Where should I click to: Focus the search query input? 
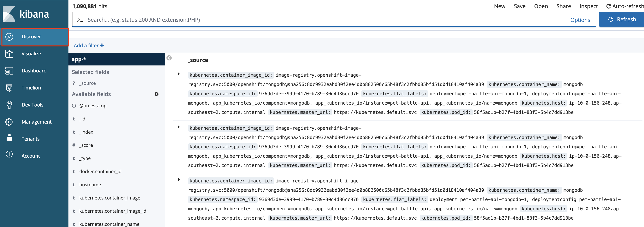[325, 20]
